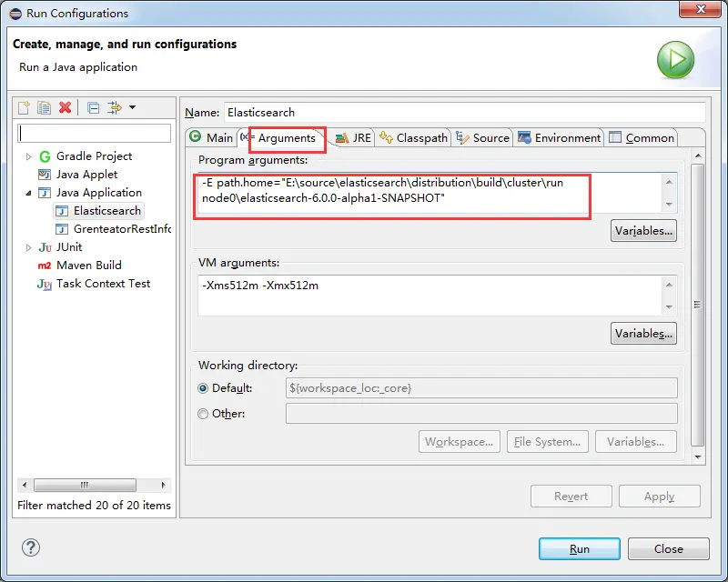Click the Filter launch configurations icon
This screenshot has height=582, width=728.
coord(115,107)
